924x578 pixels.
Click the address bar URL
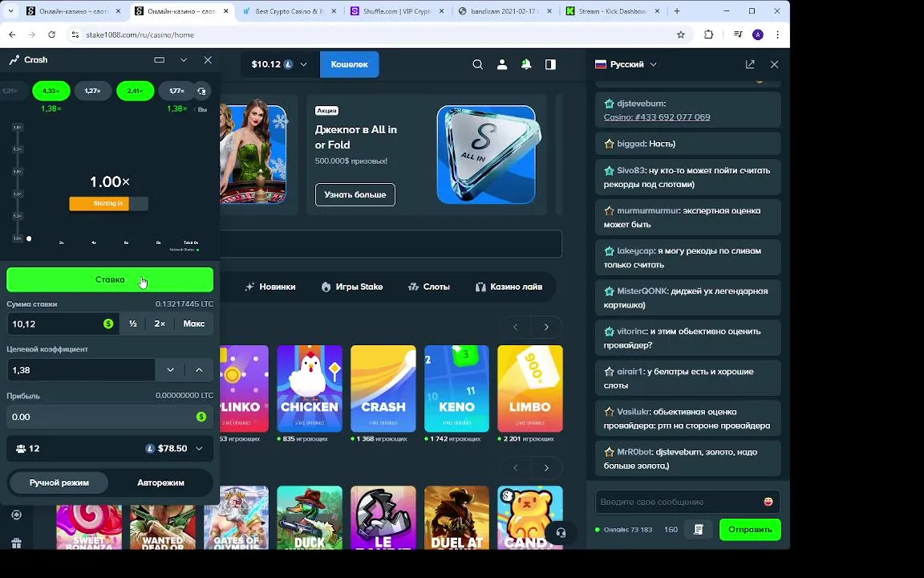pyautogui.click(x=140, y=35)
